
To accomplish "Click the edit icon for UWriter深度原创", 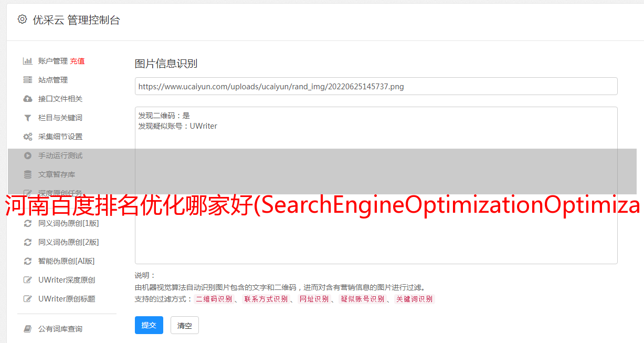I will [x=28, y=280].
